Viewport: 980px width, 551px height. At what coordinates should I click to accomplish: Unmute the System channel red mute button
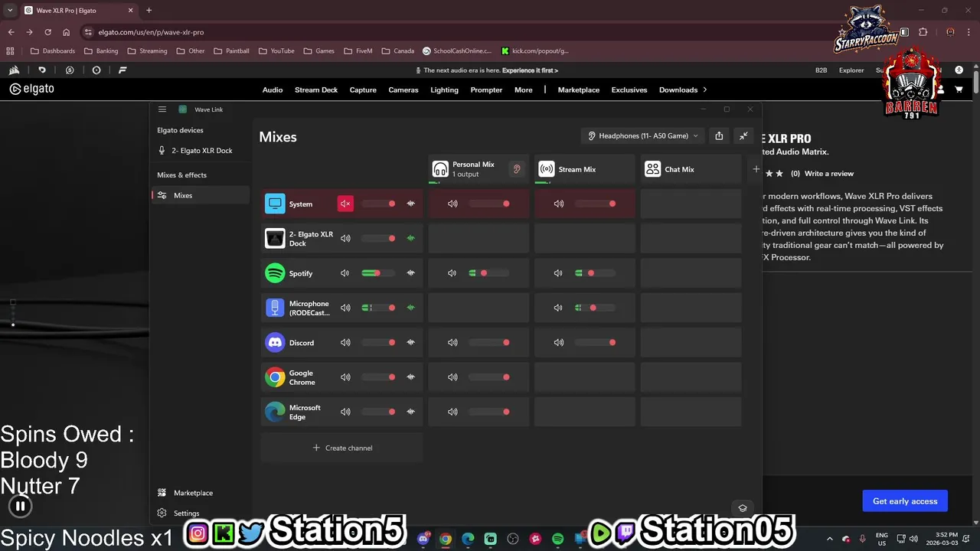[345, 204]
